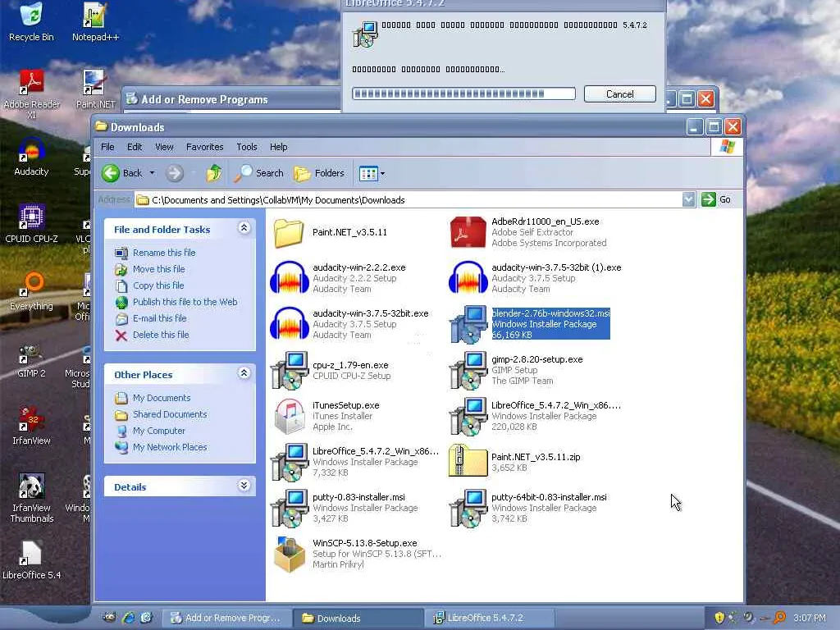This screenshot has width=840, height=630.
Task: Open the File menu in Downloads
Action: coord(107,147)
